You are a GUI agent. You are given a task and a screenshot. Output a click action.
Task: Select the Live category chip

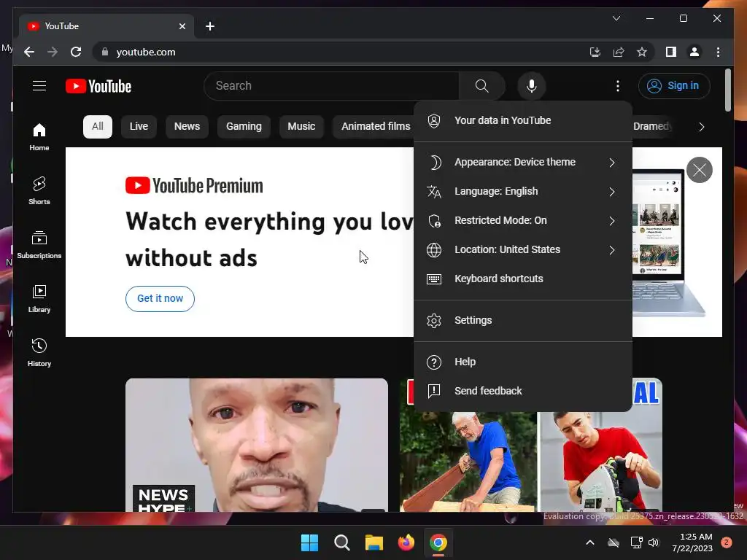(139, 127)
